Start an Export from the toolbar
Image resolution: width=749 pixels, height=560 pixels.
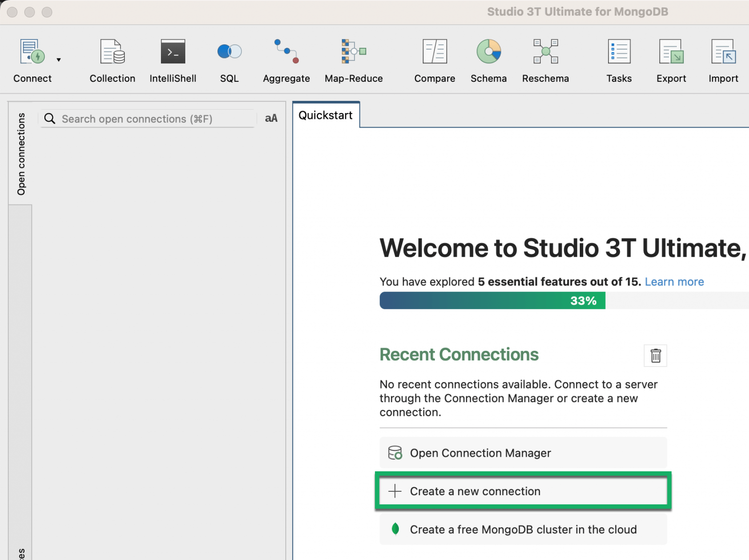[x=671, y=58]
